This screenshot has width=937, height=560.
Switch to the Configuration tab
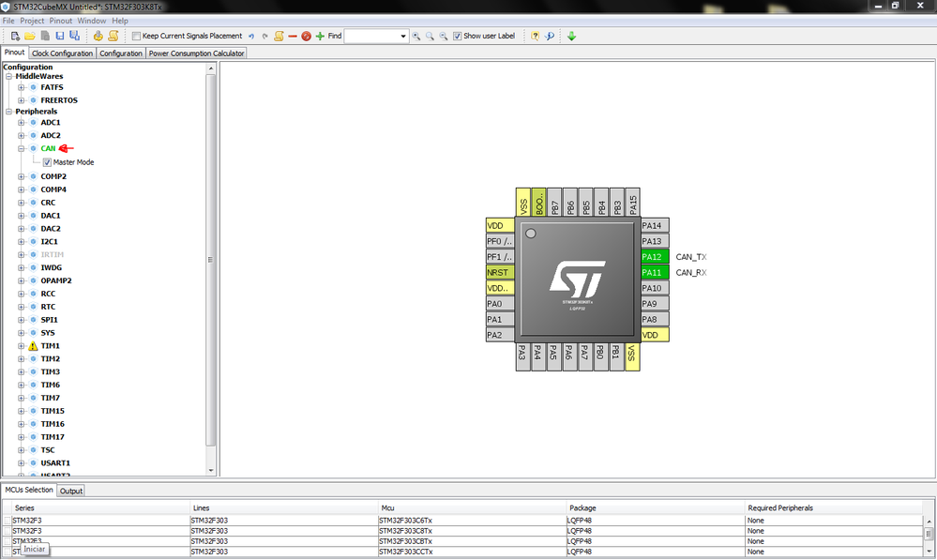click(x=121, y=53)
